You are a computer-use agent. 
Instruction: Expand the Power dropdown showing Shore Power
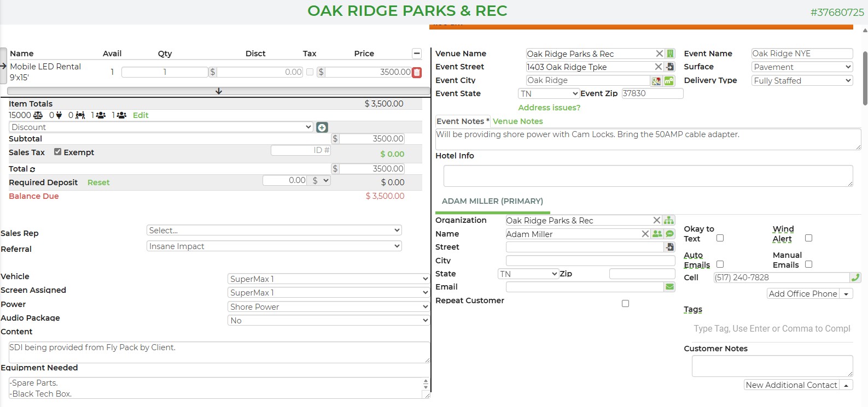pos(328,306)
